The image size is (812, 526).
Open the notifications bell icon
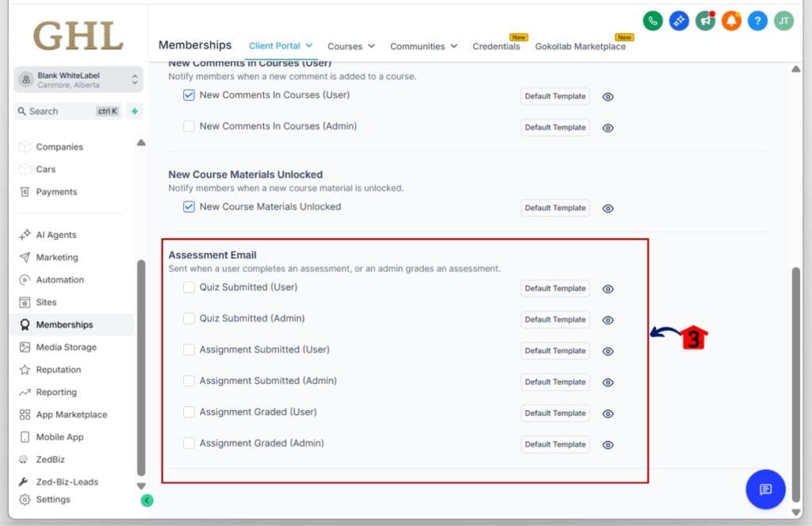coord(731,21)
